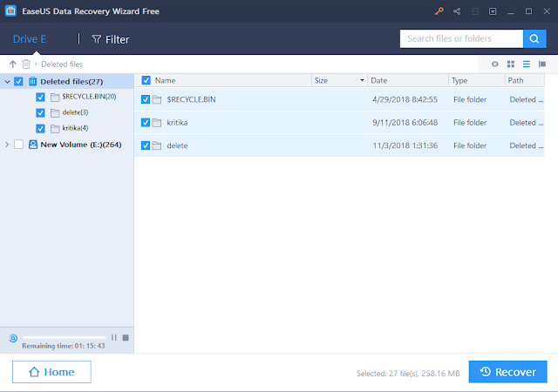Click the Deleted files trash icon in tree
The image size is (558, 392).
click(33, 82)
